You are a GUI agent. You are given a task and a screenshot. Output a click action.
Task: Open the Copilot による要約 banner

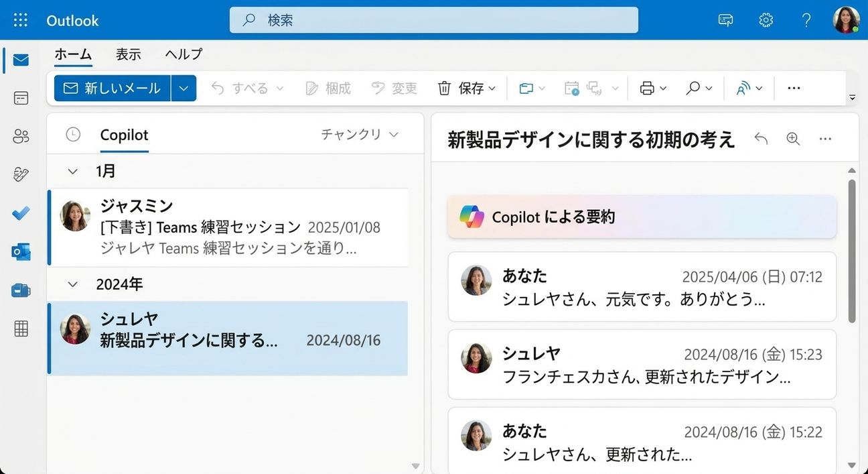642,217
